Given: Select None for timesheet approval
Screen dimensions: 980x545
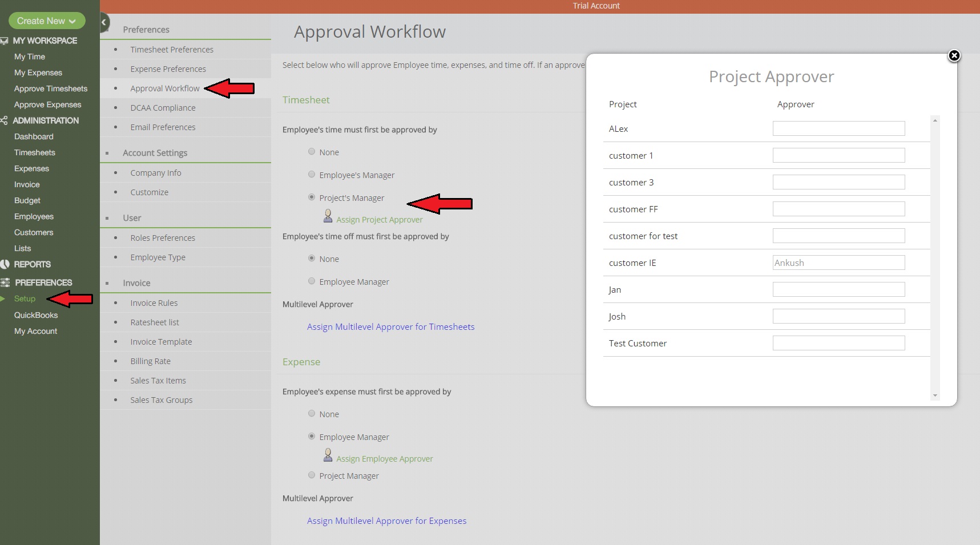Looking at the screenshot, I should [312, 152].
